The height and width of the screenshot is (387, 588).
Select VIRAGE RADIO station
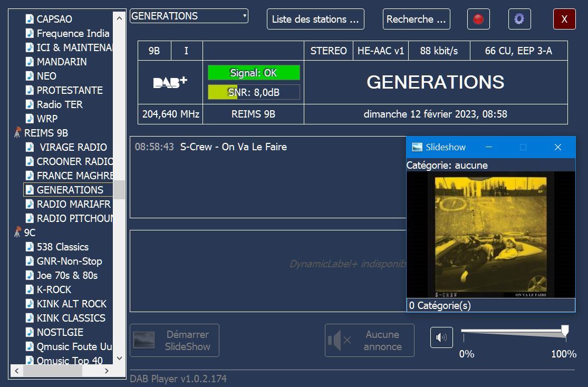coord(73,147)
